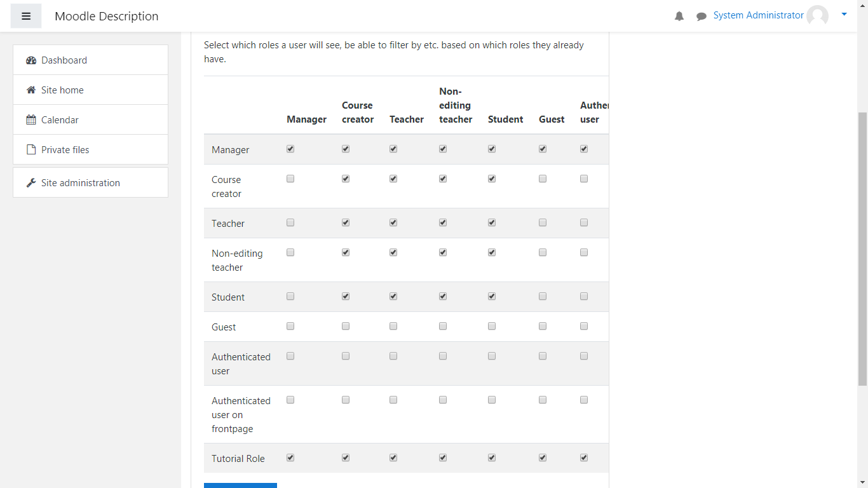Check Course creator row's Manager checkbox
The image size is (868, 488).
tap(290, 179)
